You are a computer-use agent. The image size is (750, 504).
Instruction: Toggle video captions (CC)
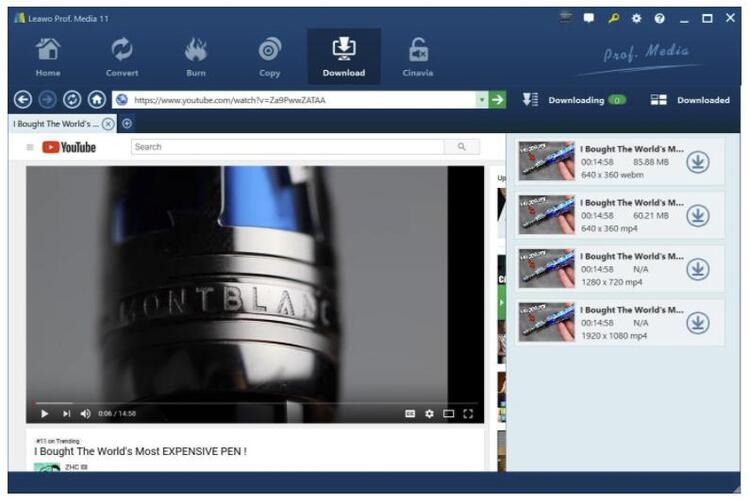coord(410,414)
